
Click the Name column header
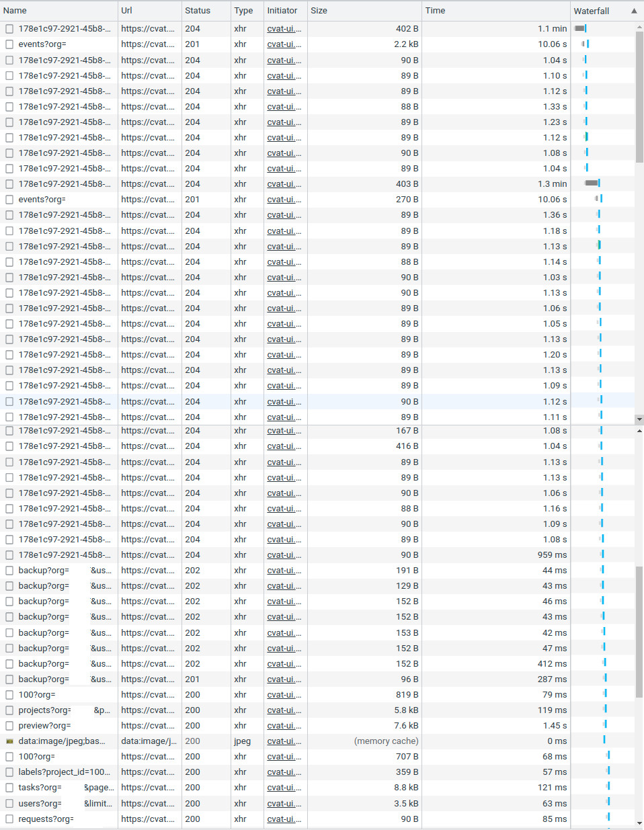pos(15,10)
